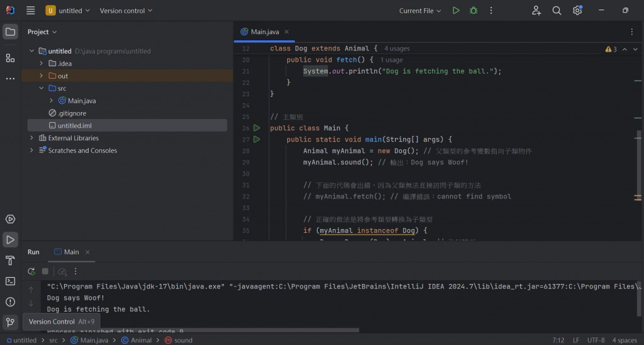Click the warnings indicator showing 3
Screen dimensions: 644x345
[611, 49]
